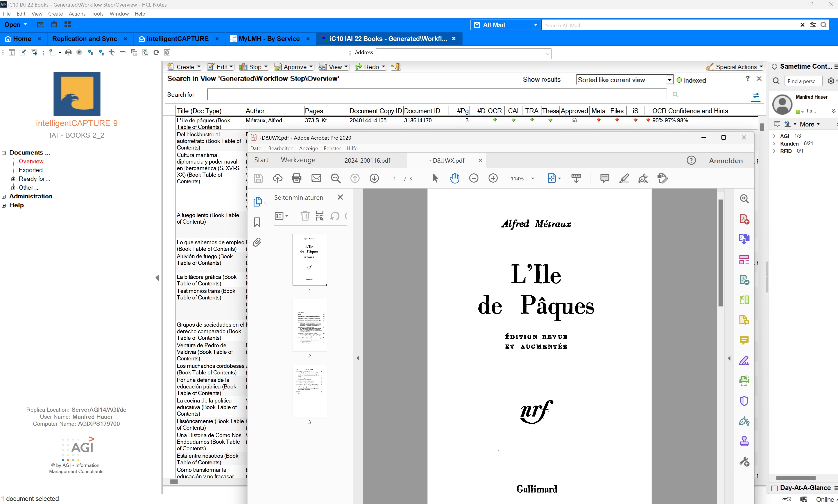Close the Seitenminiaturen thumbnails panel
This screenshot has height=504, width=838.
click(340, 197)
